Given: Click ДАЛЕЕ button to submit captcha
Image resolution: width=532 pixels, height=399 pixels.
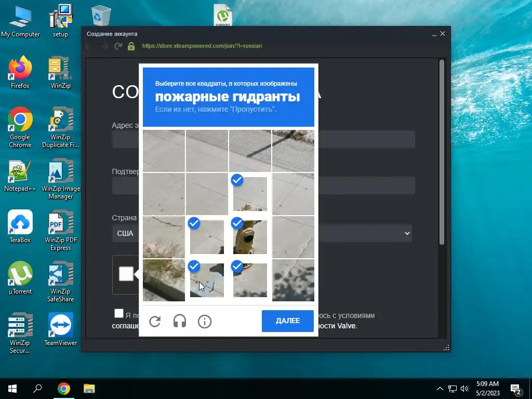Looking at the screenshot, I should coord(288,321).
